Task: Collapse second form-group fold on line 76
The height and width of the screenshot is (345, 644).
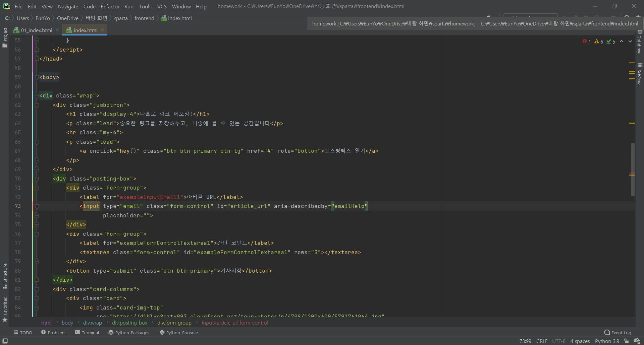Action: pos(37,234)
